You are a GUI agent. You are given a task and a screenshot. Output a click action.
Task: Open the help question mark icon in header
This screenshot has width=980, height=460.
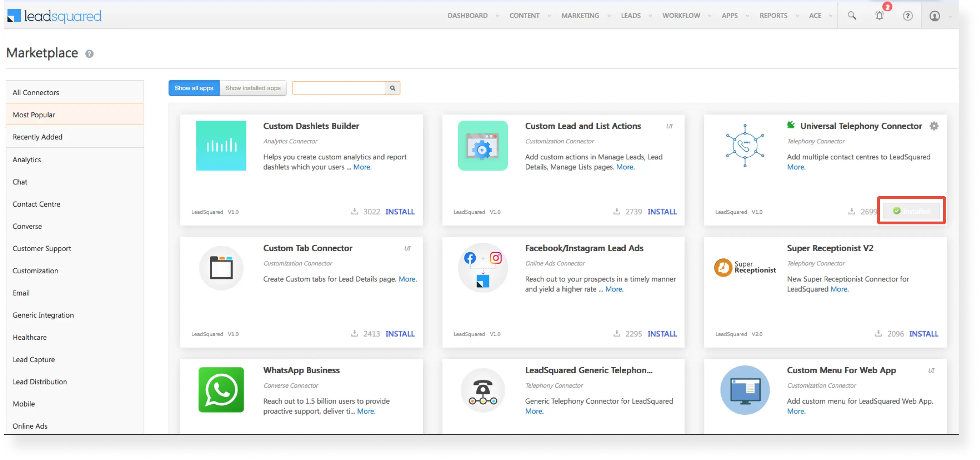[908, 16]
